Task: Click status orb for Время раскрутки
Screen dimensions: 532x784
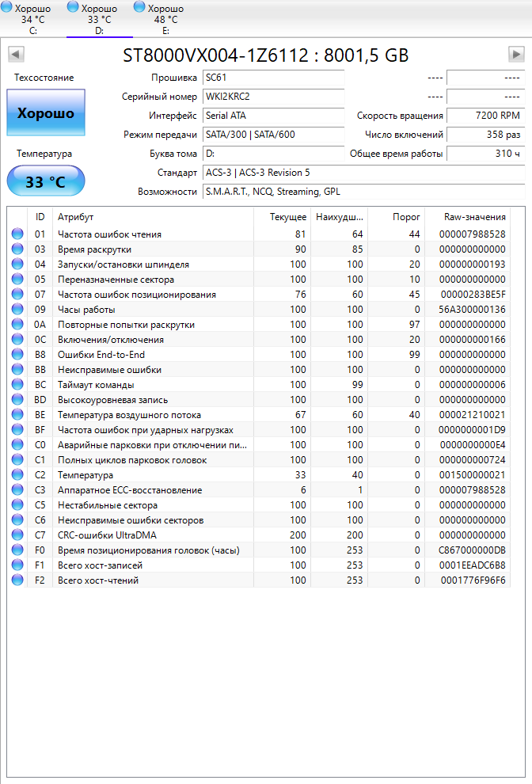Action: [17, 249]
